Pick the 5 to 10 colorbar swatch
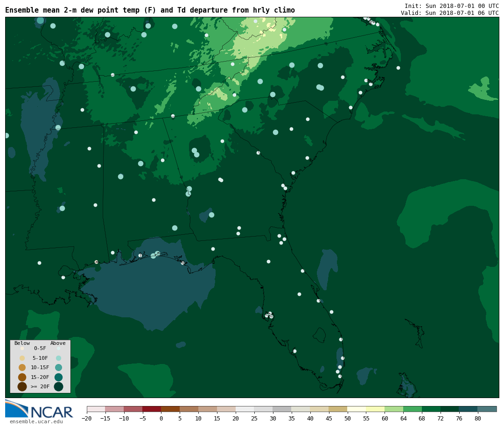This screenshot has height=427, width=504. click(189, 409)
